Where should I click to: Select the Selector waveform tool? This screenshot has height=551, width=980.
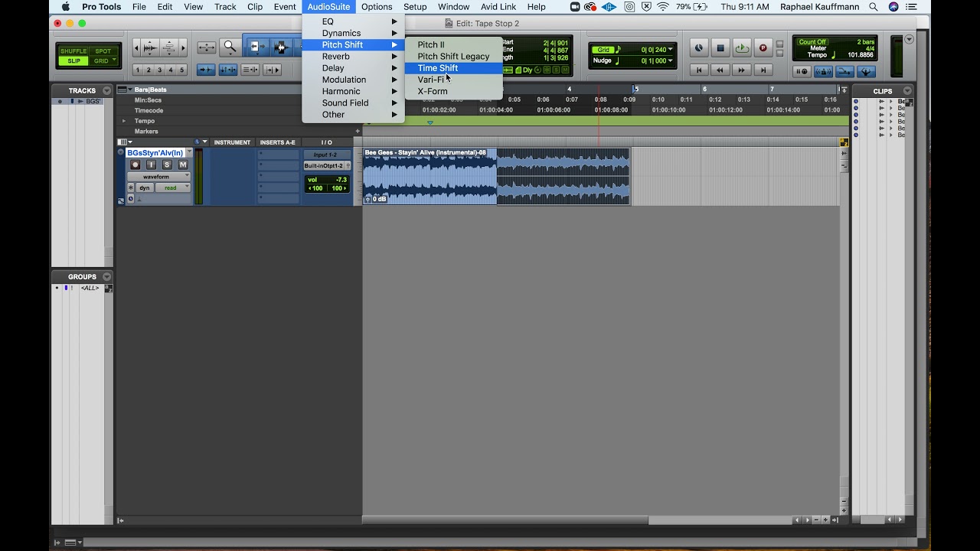(x=281, y=47)
